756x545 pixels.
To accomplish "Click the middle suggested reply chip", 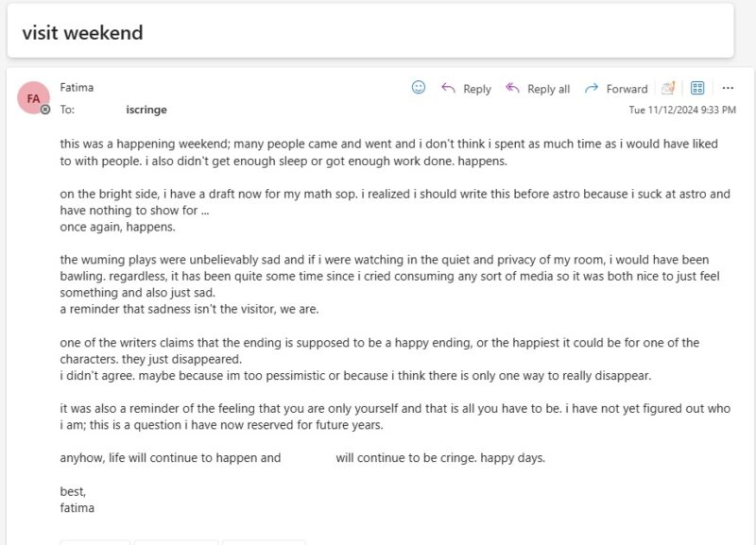I will (175, 541).
